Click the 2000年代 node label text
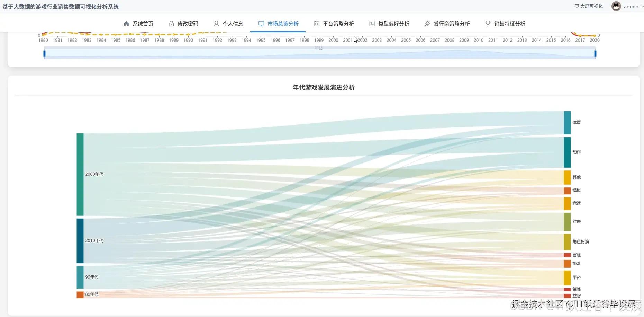Image resolution: width=644 pixels, height=317 pixels. point(94,174)
